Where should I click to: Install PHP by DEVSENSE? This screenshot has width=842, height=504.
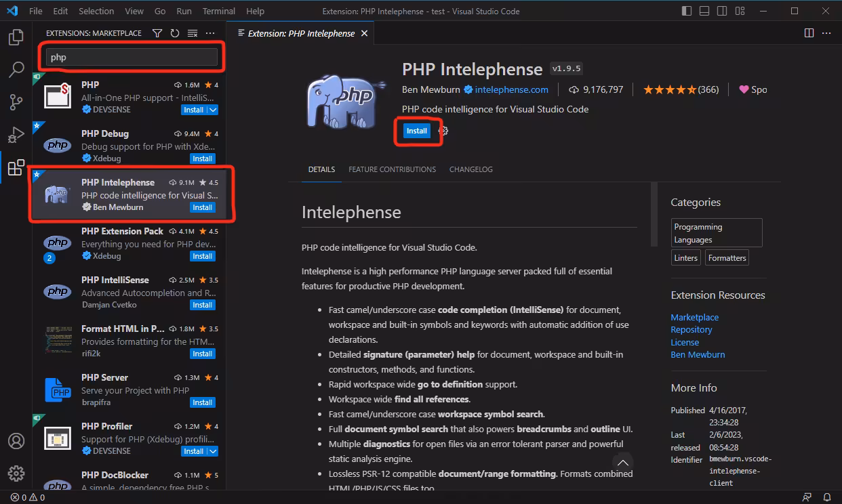(194, 110)
